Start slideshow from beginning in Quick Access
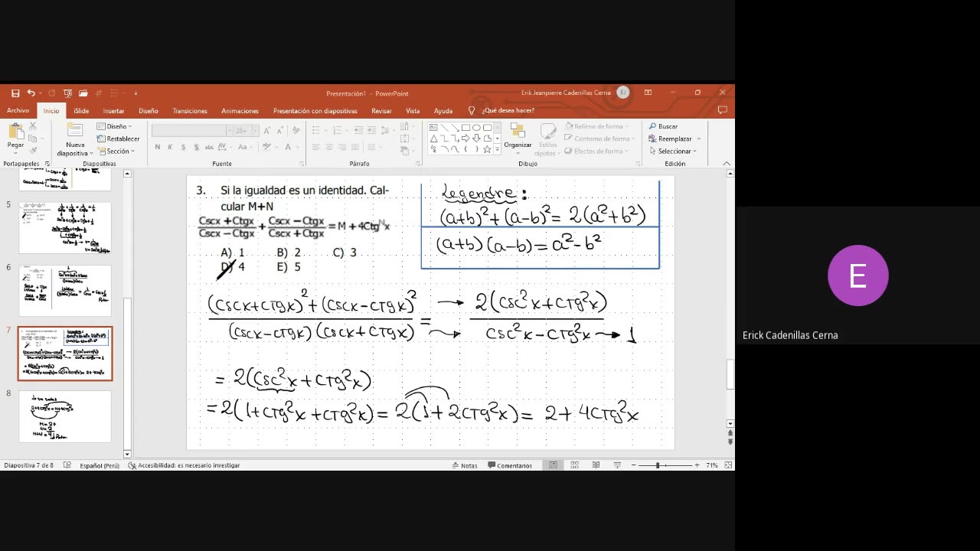Screen dimensions: 980x551 [67, 93]
